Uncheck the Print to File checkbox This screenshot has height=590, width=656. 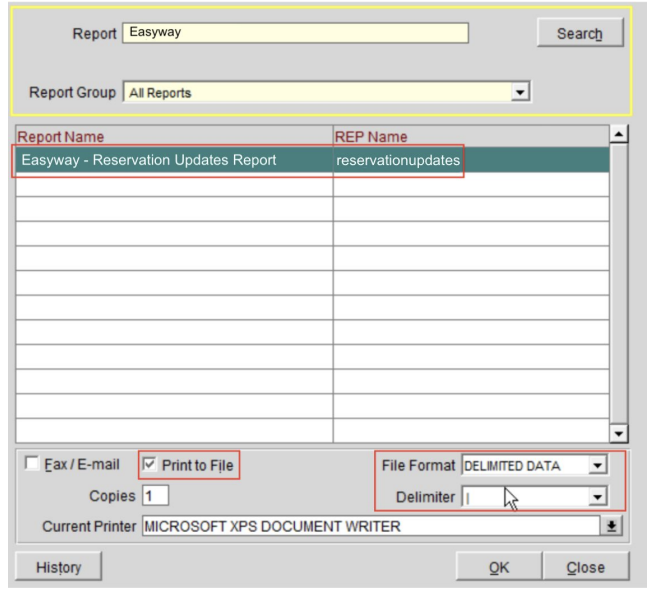coord(149,464)
